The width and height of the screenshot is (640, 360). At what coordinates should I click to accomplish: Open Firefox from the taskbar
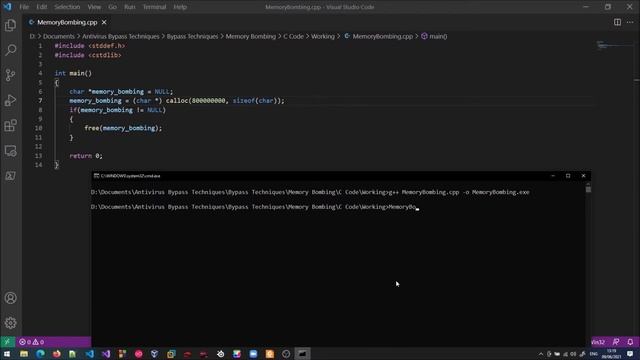click(x=57, y=354)
